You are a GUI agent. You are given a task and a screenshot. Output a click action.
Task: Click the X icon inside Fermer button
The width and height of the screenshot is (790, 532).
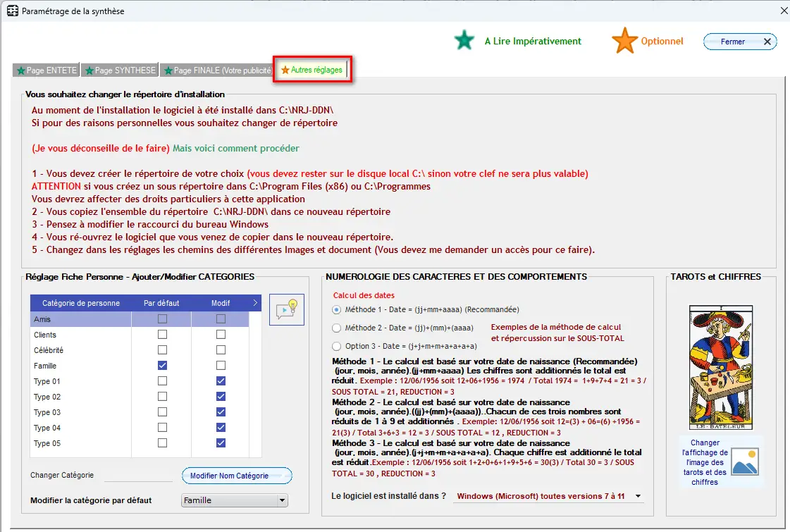pos(767,42)
